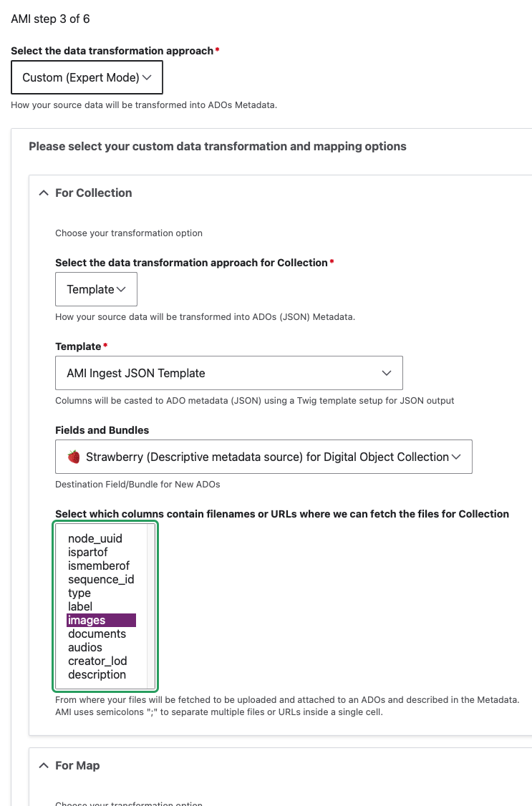Image resolution: width=532 pixels, height=806 pixels.
Task: Open the Fields and Bundles Strawberry dropdown
Action: pyautogui.click(x=263, y=457)
